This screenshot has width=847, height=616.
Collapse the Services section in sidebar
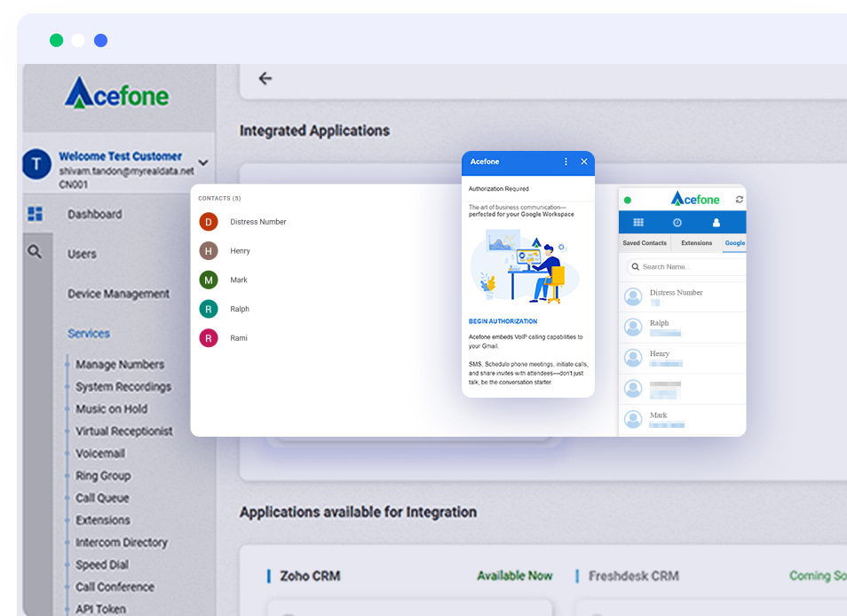[89, 334]
